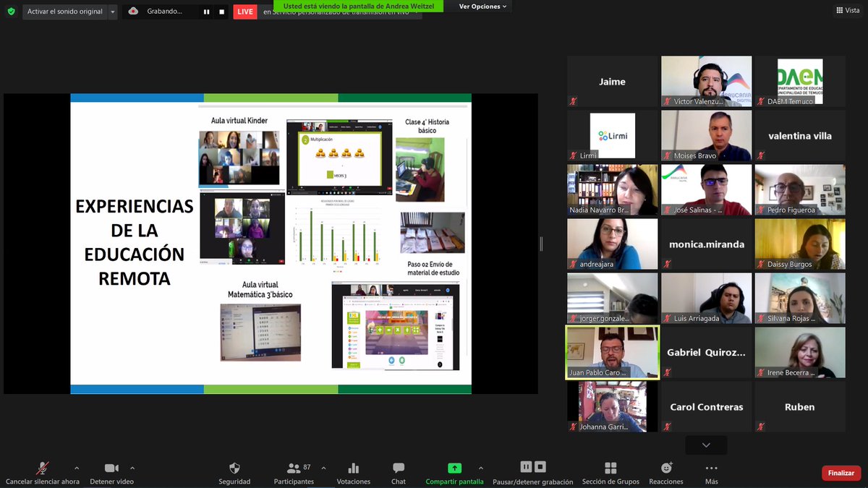
Task: Click the red Finalizar button
Action: pyautogui.click(x=841, y=473)
